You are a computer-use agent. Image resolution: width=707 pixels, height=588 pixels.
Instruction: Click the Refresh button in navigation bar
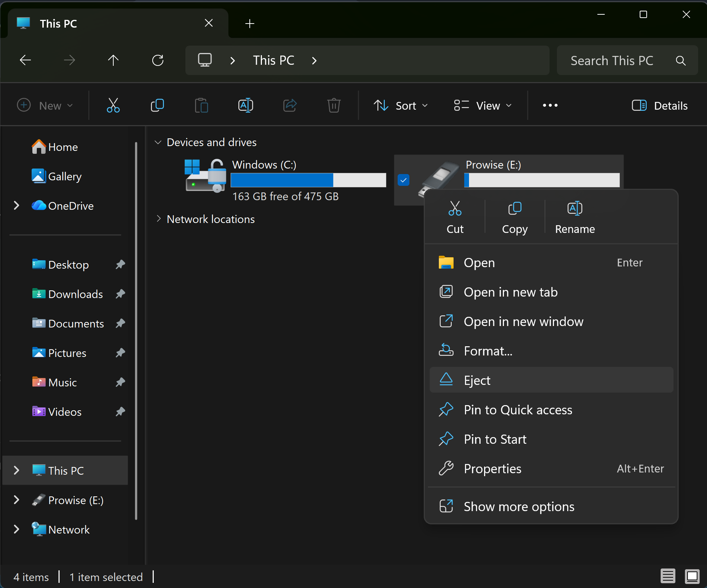click(158, 60)
